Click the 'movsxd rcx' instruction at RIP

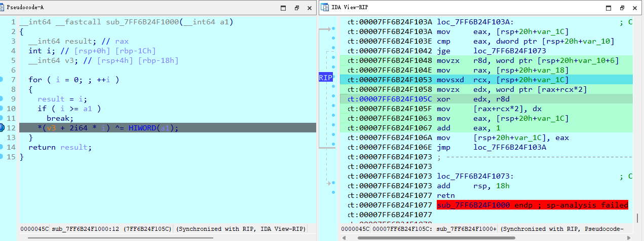(503, 80)
